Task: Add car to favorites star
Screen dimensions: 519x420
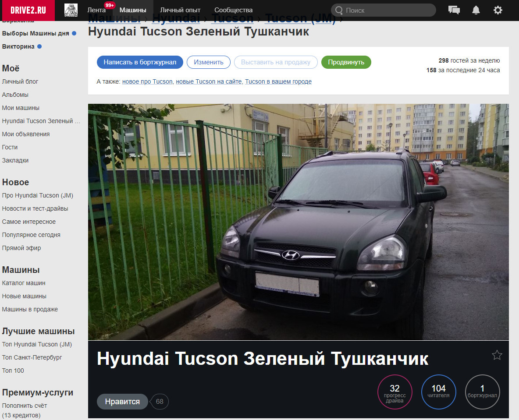Action: (x=497, y=355)
